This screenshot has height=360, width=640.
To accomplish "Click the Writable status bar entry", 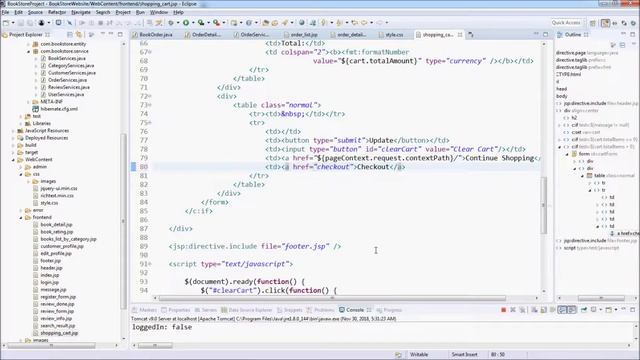I will (x=419, y=354).
